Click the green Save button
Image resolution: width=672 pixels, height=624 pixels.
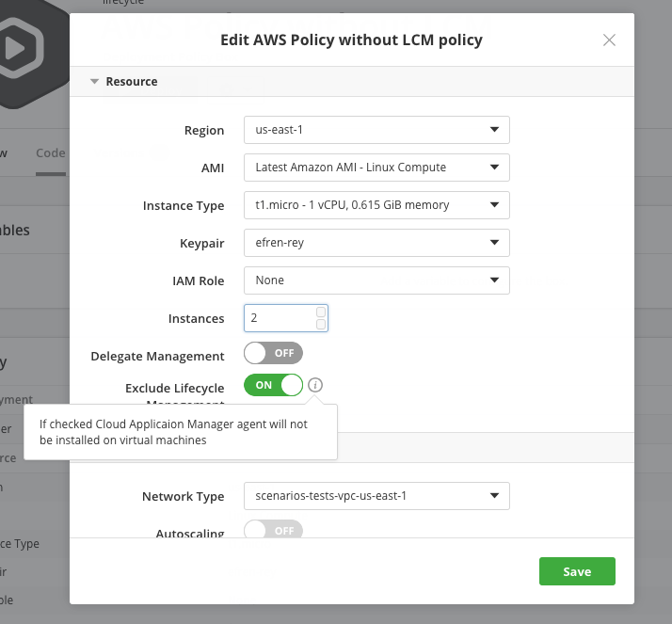[x=577, y=571]
